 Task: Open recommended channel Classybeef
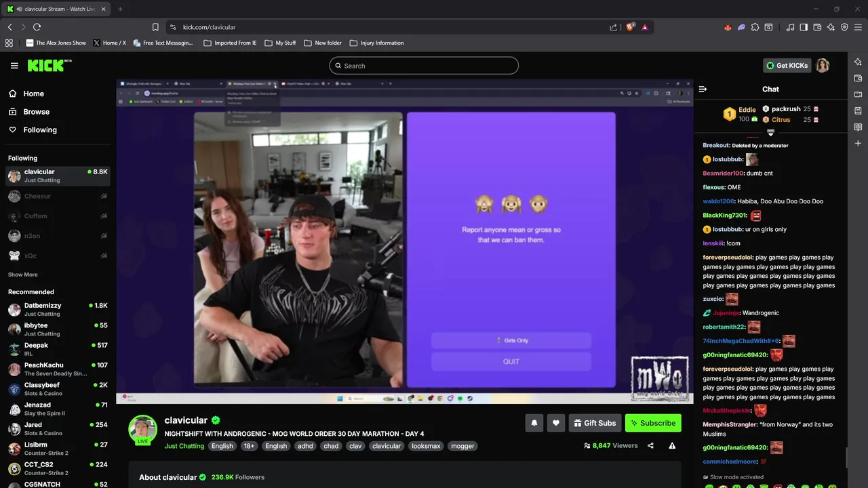pos(58,389)
